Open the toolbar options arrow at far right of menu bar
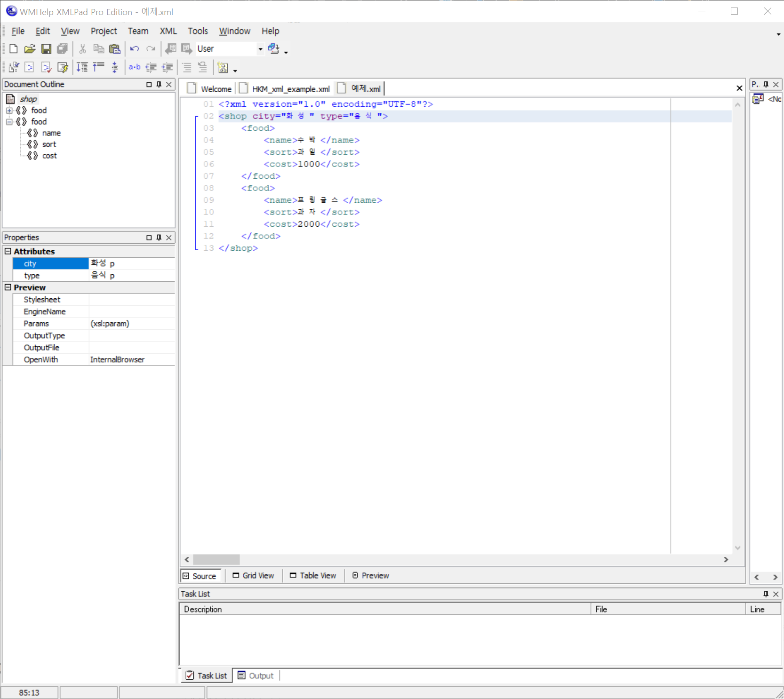The height and width of the screenshot is (699, 784). click(x=778, y=34)
